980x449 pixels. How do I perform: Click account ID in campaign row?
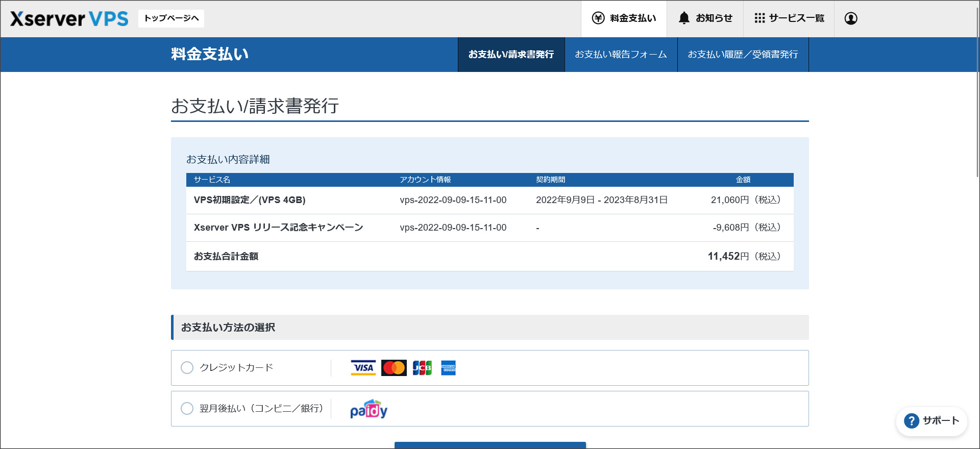pyautogui.click(x=453, y=228)
